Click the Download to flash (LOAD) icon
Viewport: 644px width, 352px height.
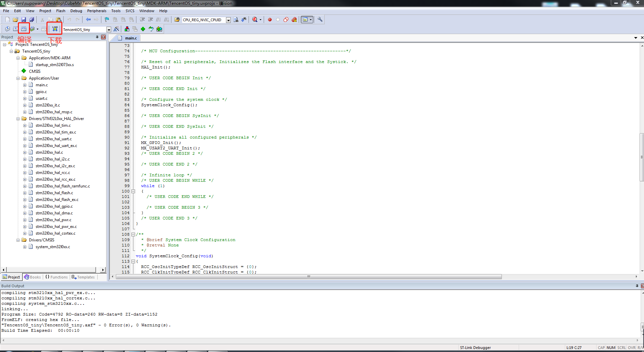click(55, 29)
